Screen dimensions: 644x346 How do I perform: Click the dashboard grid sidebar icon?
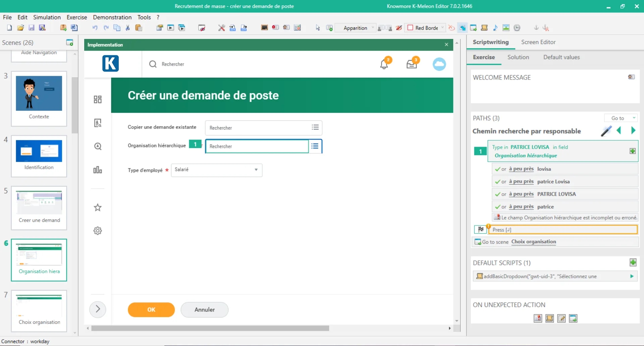(x=98, y=99)
